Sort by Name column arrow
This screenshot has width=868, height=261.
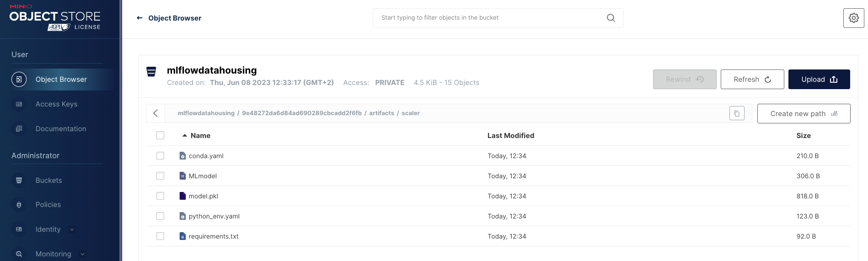(185, 136)
